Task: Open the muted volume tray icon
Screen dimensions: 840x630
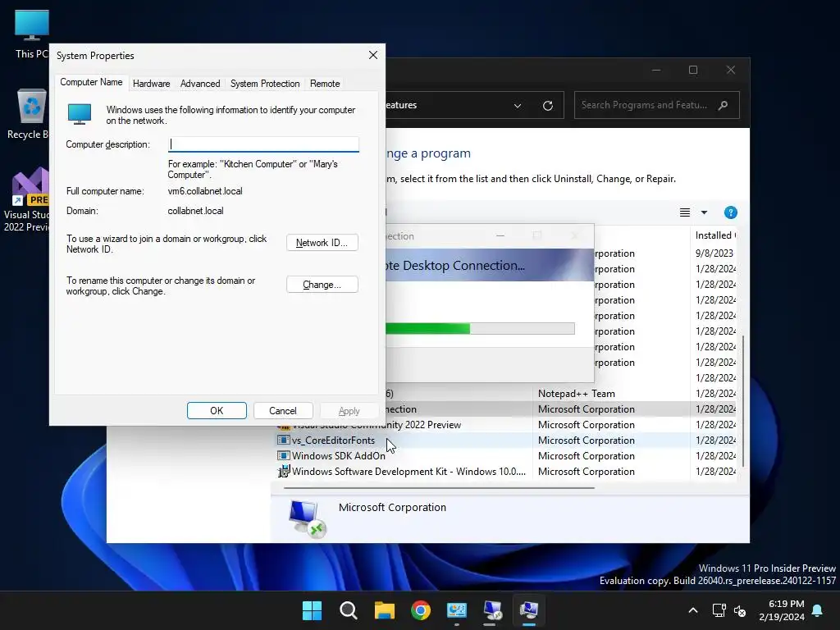Action: click(x=740, y=610)
